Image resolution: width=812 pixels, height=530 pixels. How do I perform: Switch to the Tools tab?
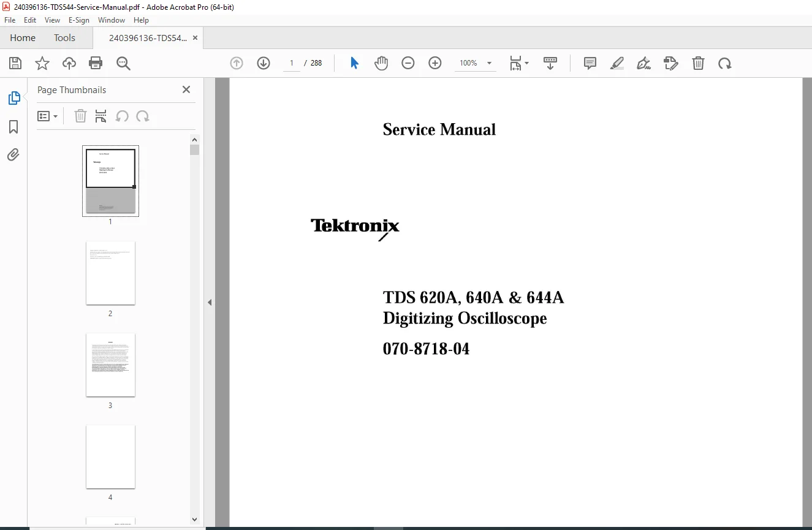(64, 38)
